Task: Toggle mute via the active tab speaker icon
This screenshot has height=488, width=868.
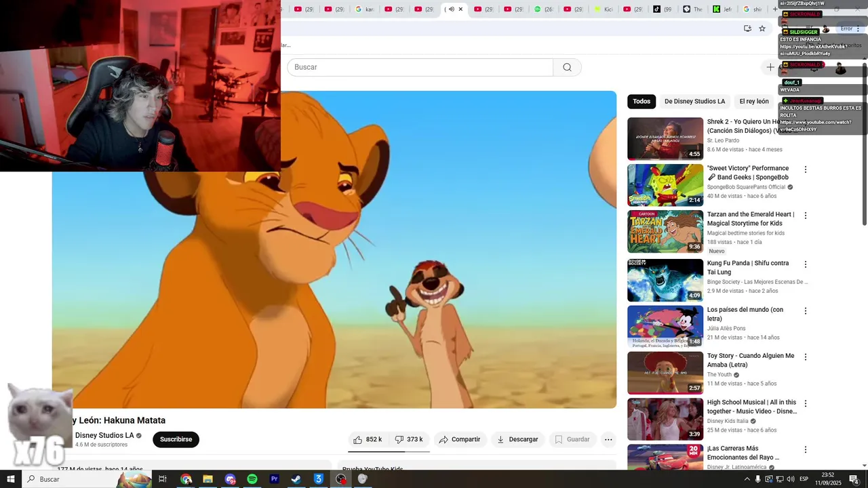Action: 451,9
